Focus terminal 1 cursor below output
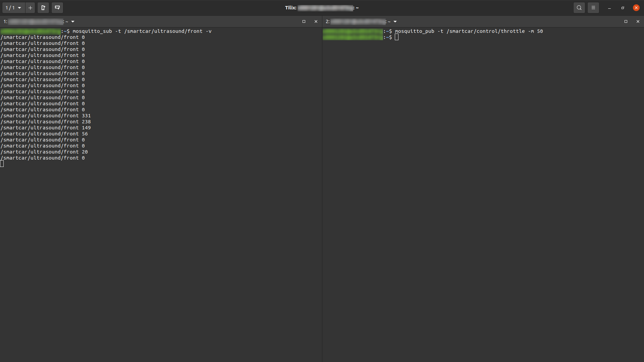The width and height of the screenshot is (644, 362). [x=2, y=164]
